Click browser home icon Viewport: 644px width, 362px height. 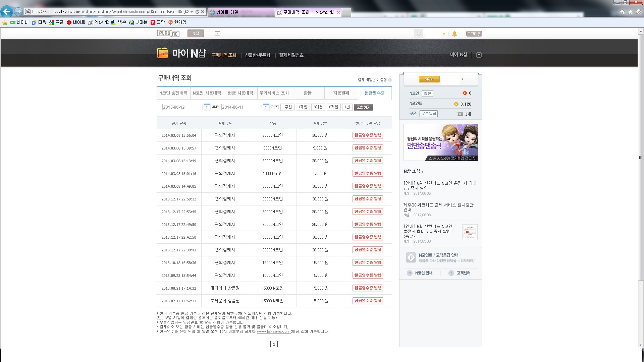tap(622, 12)
